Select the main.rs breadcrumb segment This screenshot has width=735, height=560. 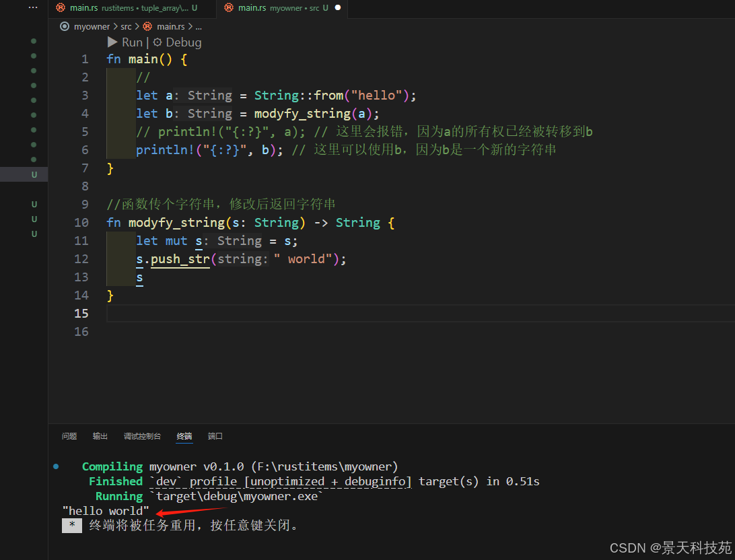point(171,27)
